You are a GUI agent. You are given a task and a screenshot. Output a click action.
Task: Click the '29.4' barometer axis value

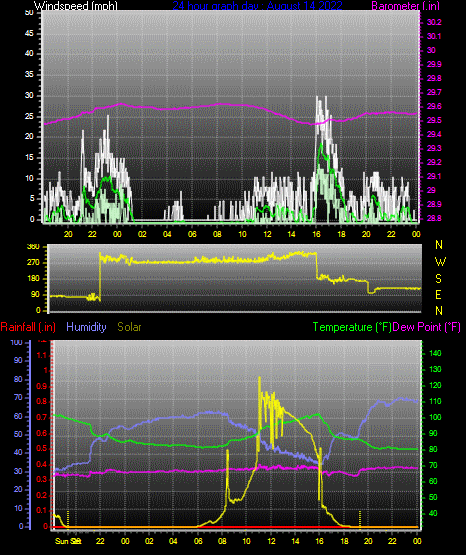434,135
